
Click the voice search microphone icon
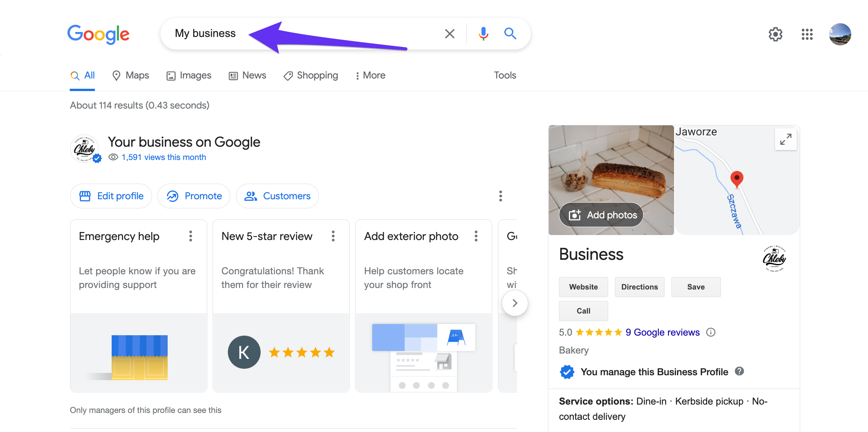point(483,34)
